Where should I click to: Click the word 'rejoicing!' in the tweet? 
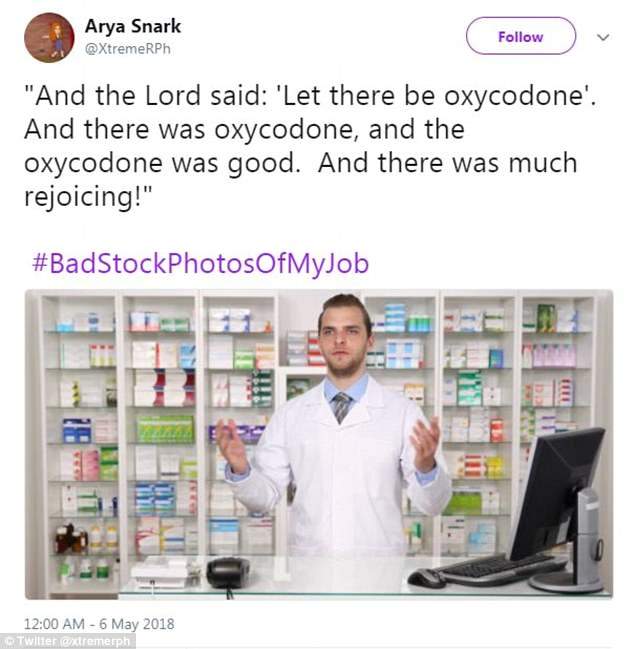point(88,196)
